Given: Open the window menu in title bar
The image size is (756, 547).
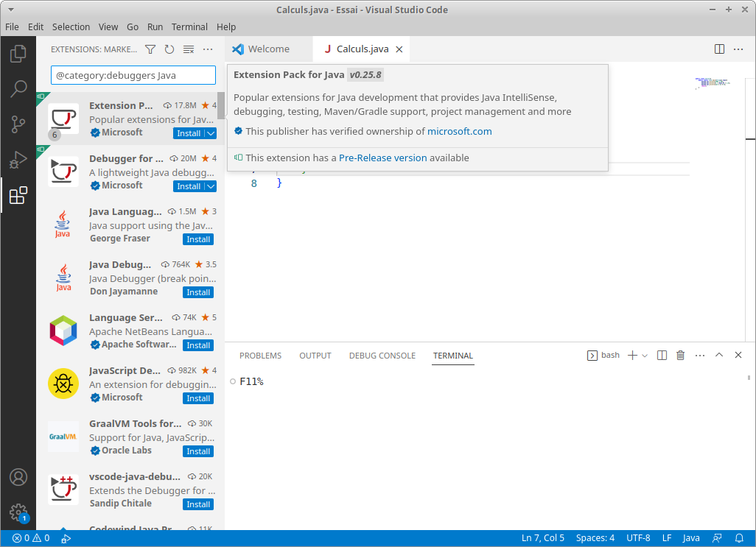Looking at the screenshot, I should click(10, 10).
